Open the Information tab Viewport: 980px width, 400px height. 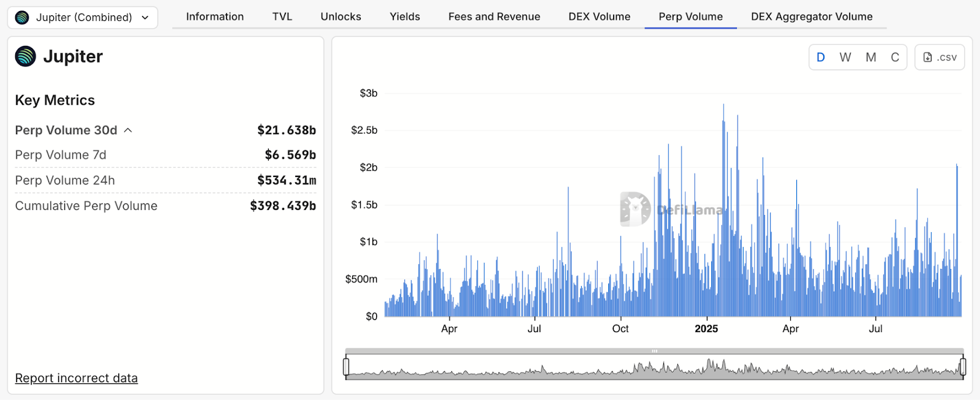click(x=215, y=17)
